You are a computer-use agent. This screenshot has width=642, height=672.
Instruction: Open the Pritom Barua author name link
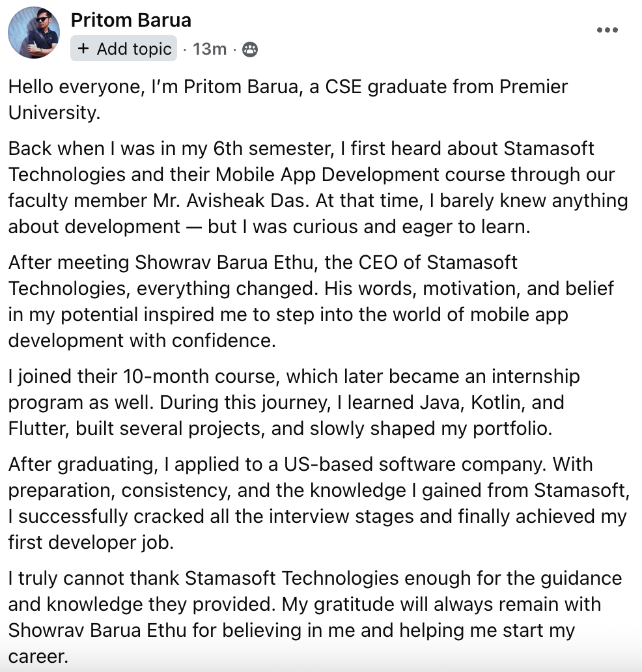coord(131,20)
